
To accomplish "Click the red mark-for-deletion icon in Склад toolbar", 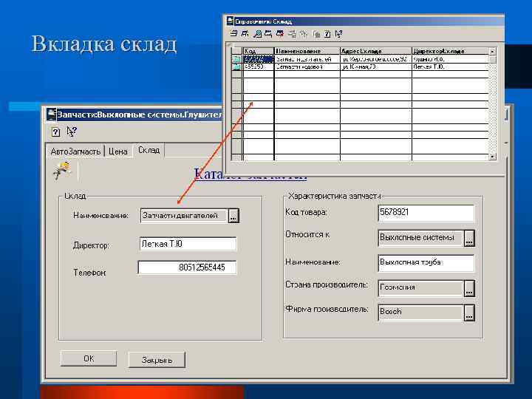I will [x=280, y=33].
